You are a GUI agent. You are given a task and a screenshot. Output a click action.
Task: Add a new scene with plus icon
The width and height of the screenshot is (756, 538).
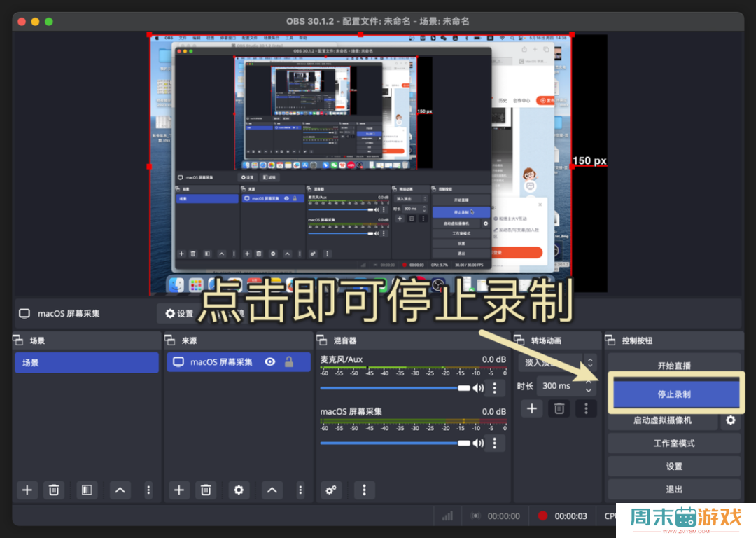coord(27,490)
